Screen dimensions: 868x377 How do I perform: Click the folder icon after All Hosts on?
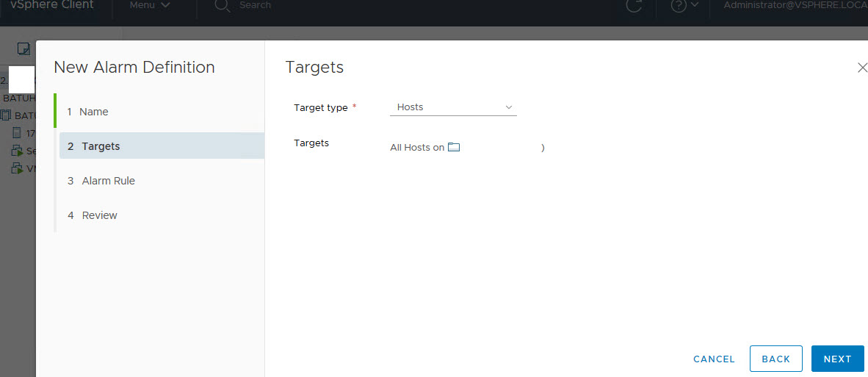point(454,147)
